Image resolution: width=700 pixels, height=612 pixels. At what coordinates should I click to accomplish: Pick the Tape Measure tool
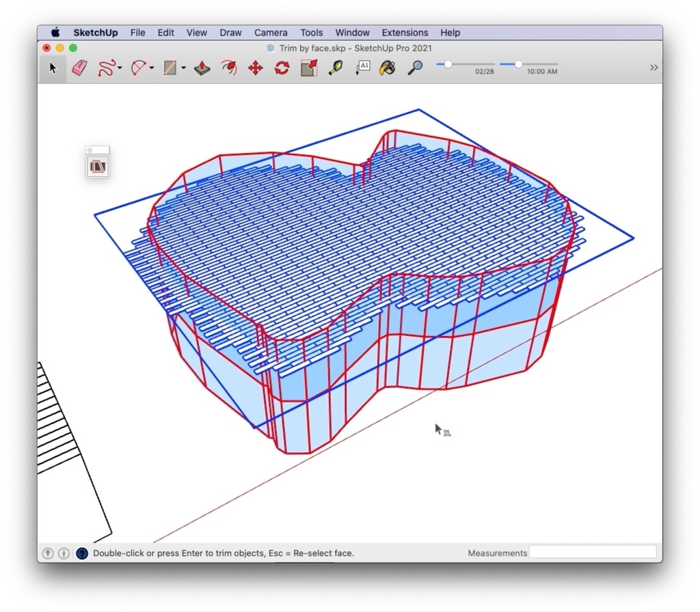336,68
